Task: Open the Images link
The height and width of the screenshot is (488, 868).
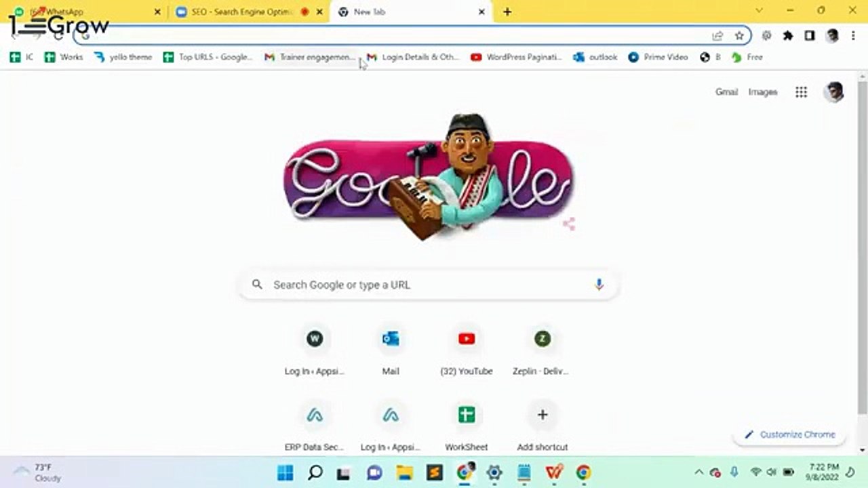Action: 763,92
